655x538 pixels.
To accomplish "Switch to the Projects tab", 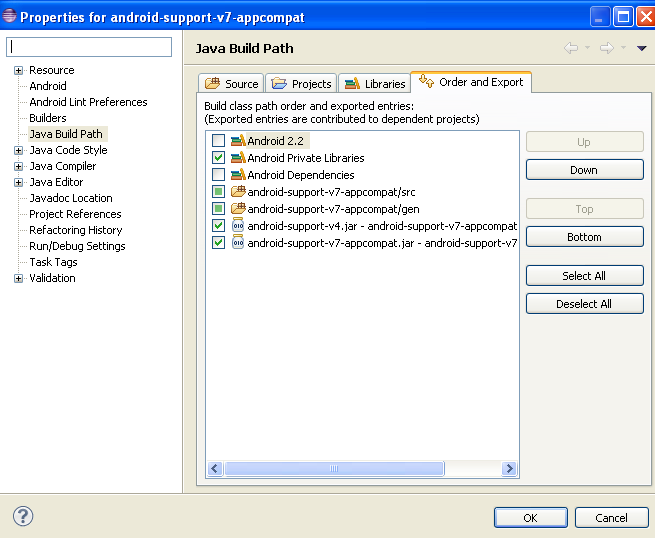I will (x=301, y=84).
